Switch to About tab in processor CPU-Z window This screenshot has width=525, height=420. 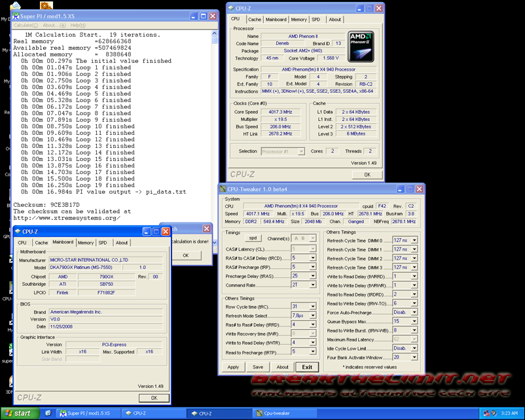pos(335,20)
